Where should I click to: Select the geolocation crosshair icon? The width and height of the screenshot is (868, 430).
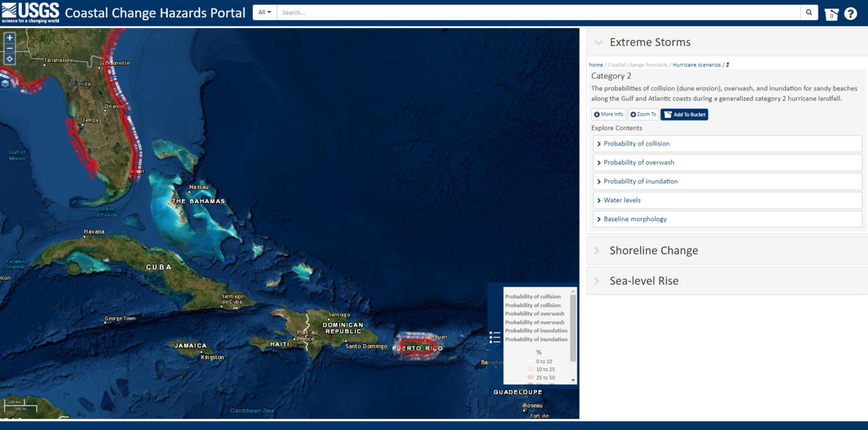point(9,59)
